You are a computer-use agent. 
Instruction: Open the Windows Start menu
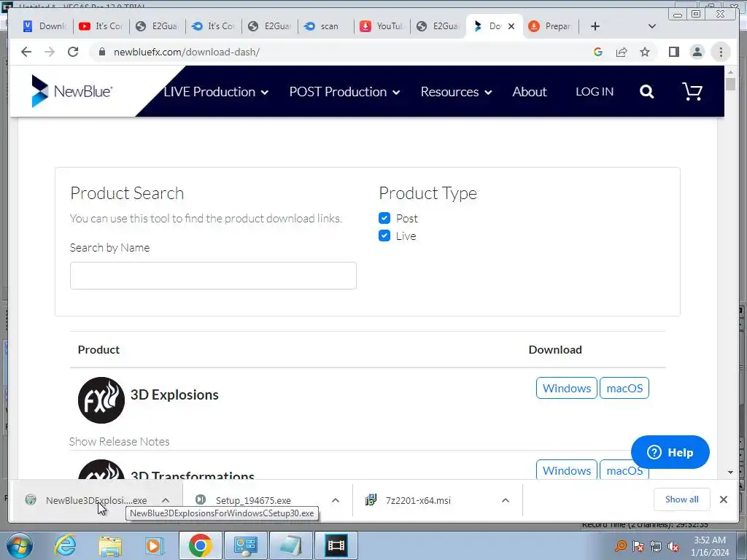(x=20, y=545)
